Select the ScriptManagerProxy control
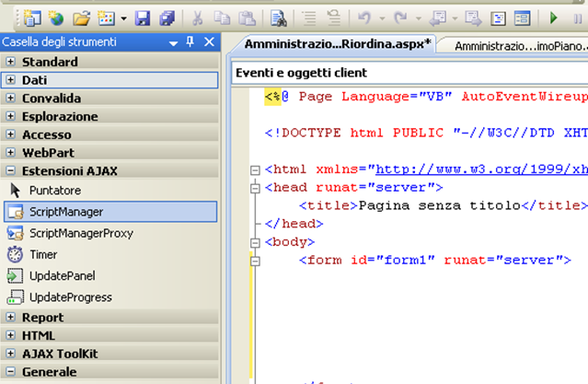This screenshot has height=384, width=588. point(110,233)
